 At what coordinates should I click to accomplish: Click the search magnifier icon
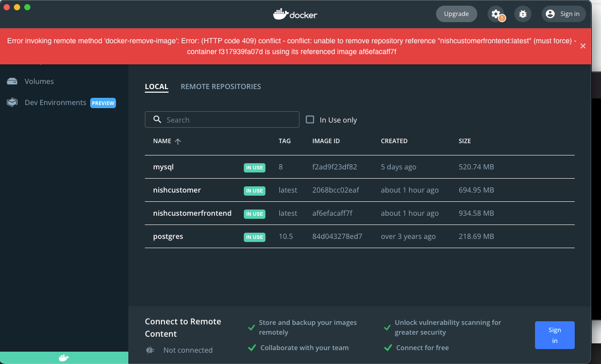157,119
